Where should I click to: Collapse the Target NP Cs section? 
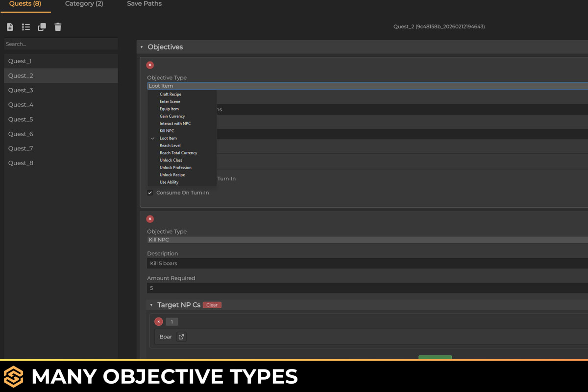pos(151,305)
